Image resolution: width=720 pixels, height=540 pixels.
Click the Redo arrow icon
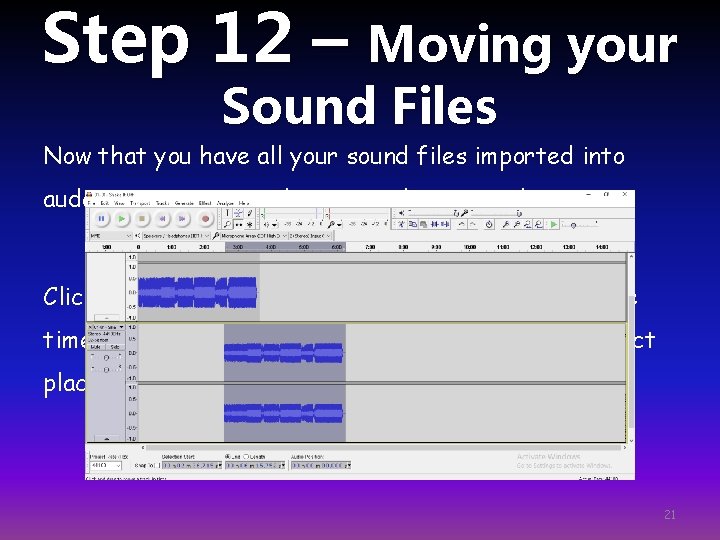[x=472, y=224]
